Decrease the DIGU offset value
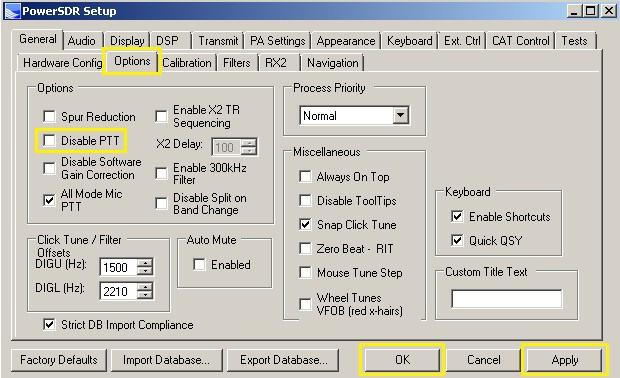This screenshot has height=378, width=620. 145,271
